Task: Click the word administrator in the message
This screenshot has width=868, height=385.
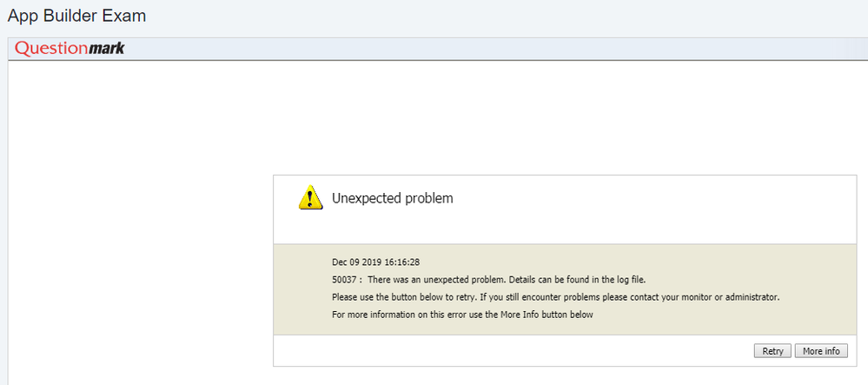Action: click(x=752, y=297)
